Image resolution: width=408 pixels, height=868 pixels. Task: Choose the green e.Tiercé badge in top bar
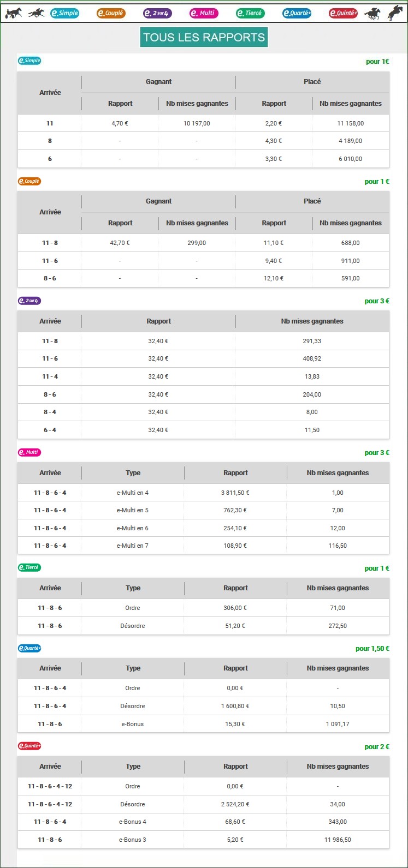pos(250,13)
